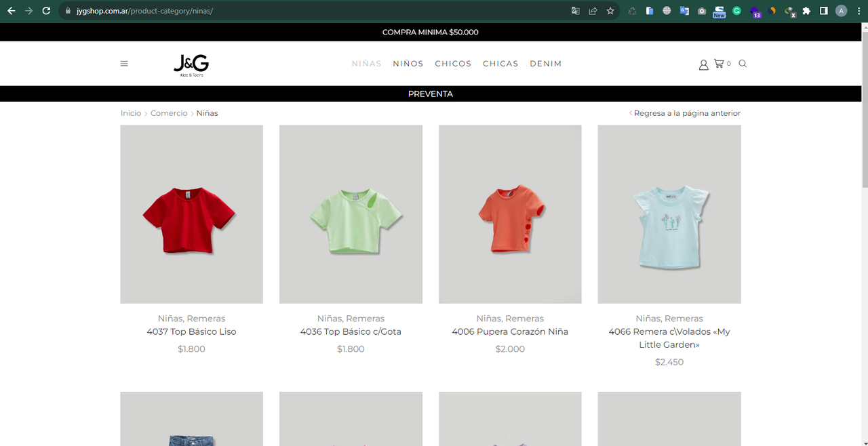Click the 4037 Top Básico Liso title
This screenshot has height=446, width=868.
coord(191,331)
